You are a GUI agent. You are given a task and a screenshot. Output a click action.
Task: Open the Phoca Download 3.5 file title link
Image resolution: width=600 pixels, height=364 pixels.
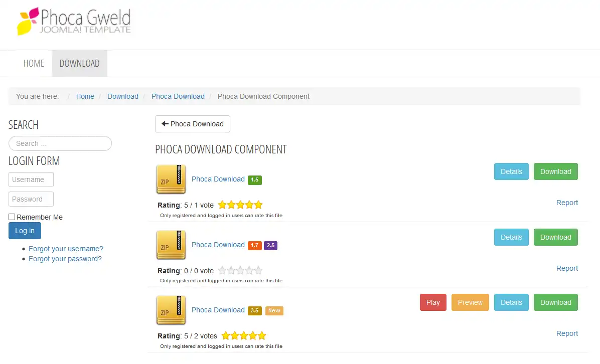point(218,310)
